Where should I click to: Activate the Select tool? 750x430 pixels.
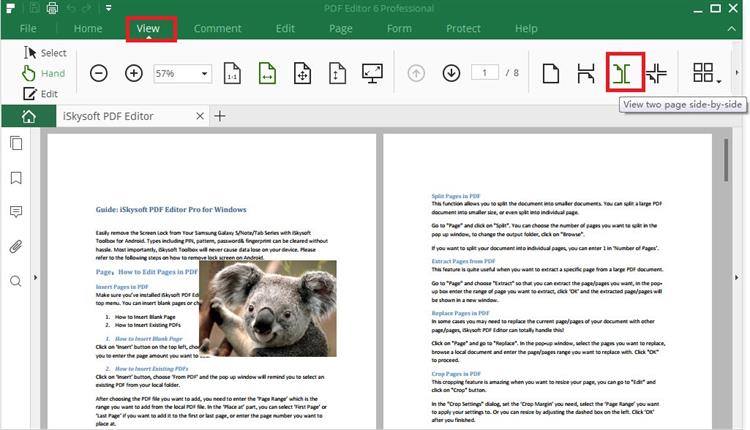click(45, 53)
